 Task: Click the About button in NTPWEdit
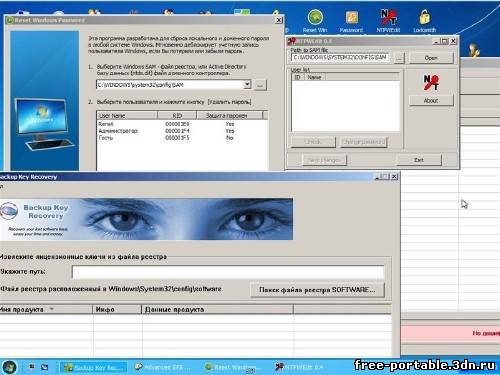(x=431, y=100)
